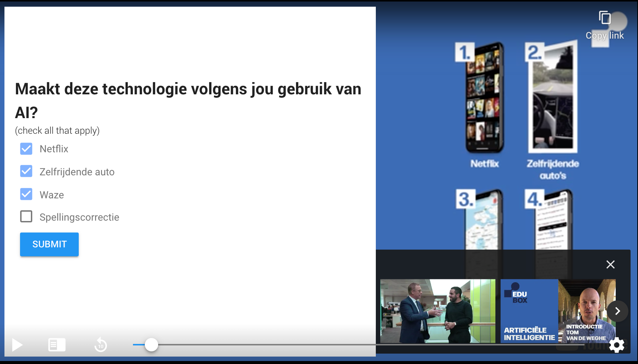
Task: Click the Zelfrijdende auto's caption under image 2
Action: pos(553,169)
